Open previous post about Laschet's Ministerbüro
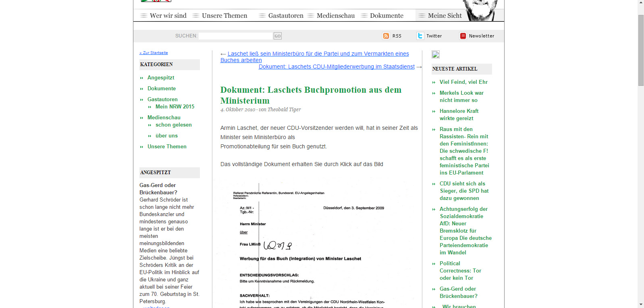The image size is (644, 308). (x=318, y=54)
